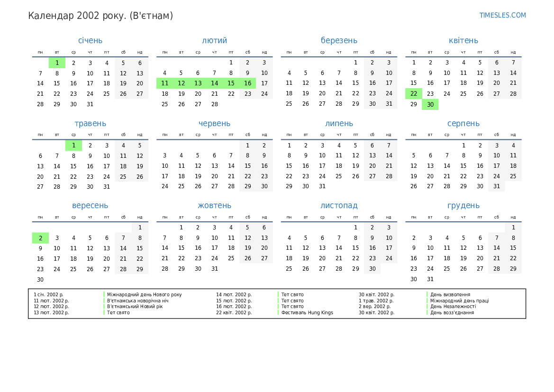
Task: Open the TIMESLES.COM link
Action: pyautogui.click(x=502, y=15)
